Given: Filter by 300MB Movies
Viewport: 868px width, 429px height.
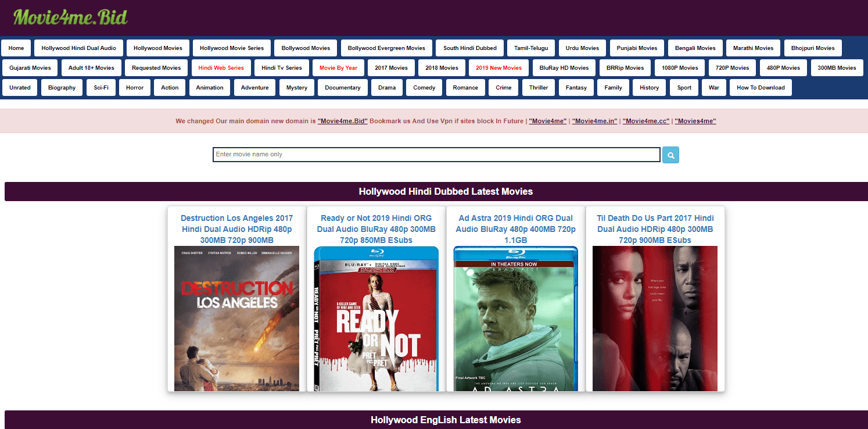Looking at the screenshot, I should pos(837,68).
